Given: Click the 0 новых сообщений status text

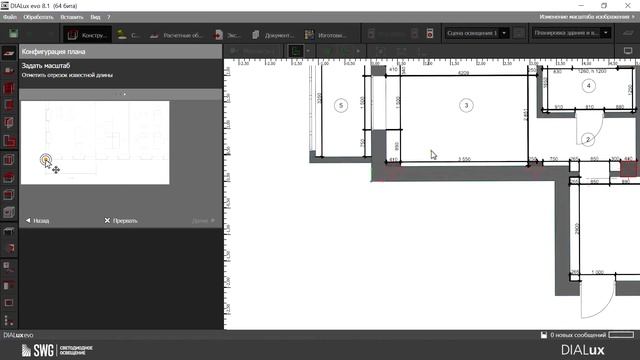Looking at the screenshot, I should coord(578,335).
